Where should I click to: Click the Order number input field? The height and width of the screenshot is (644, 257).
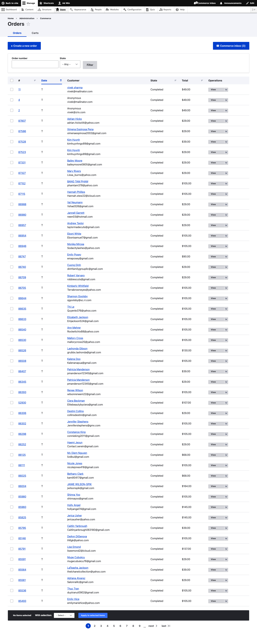pyautogui.click(x=35, y=64)
